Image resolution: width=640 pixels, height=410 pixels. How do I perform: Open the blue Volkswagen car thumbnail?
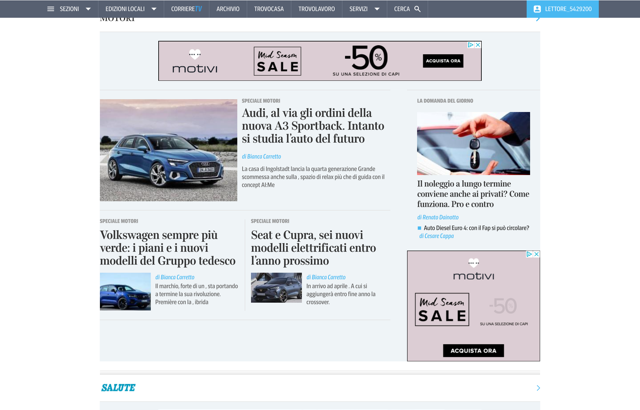click(x=125, y=291)
